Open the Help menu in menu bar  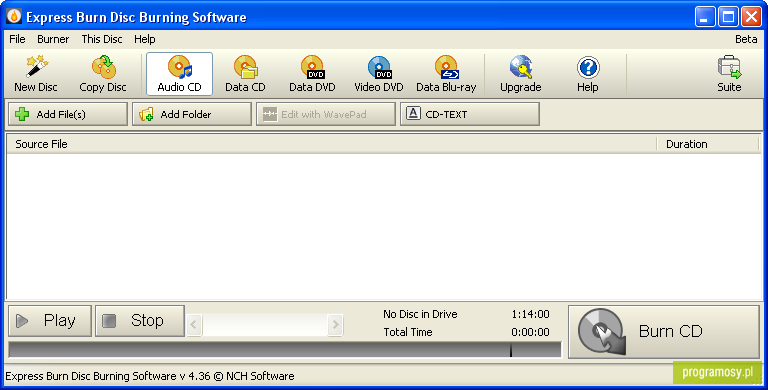pyautogui.click(x=144, y=39)
